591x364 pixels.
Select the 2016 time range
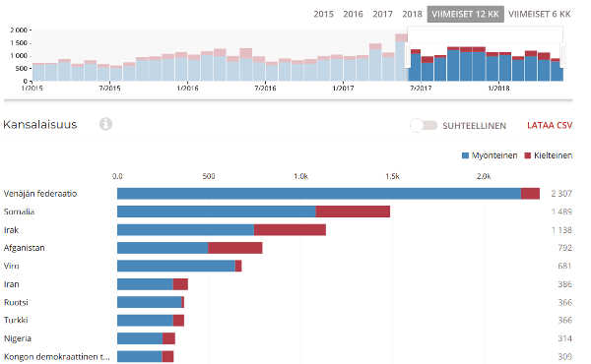coord(353,15)
